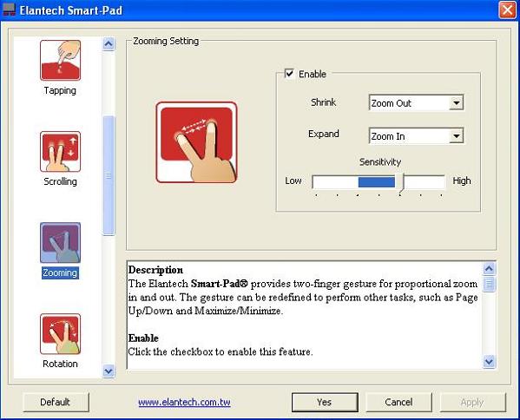Click the Description pane scrollbar thumb
Screen dimensions: 520x420
pos(489,284)
